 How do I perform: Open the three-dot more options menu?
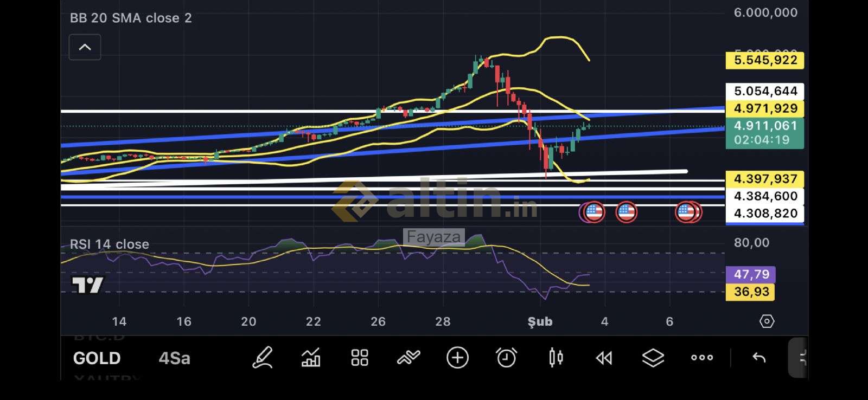tap(702, 358)
